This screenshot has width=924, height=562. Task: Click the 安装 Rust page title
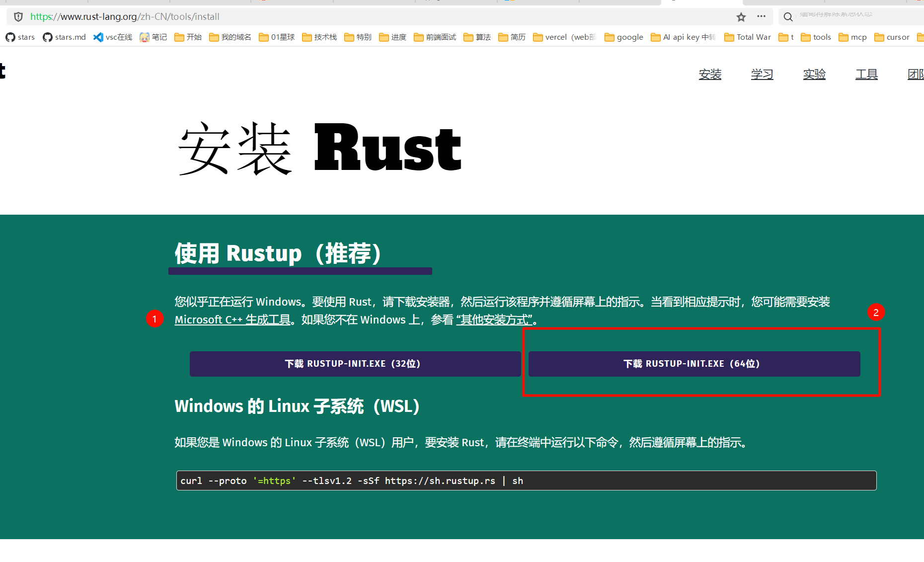[x=319, y=148]
